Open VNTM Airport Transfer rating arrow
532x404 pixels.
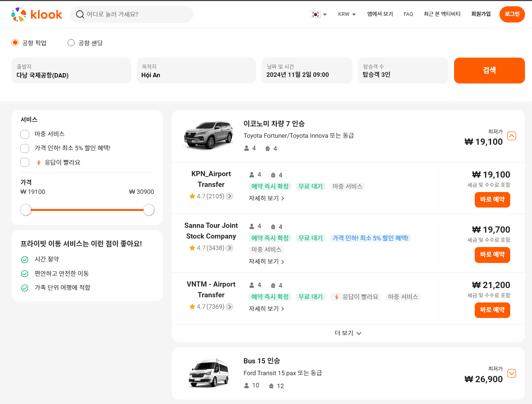[x=229, y=307]
